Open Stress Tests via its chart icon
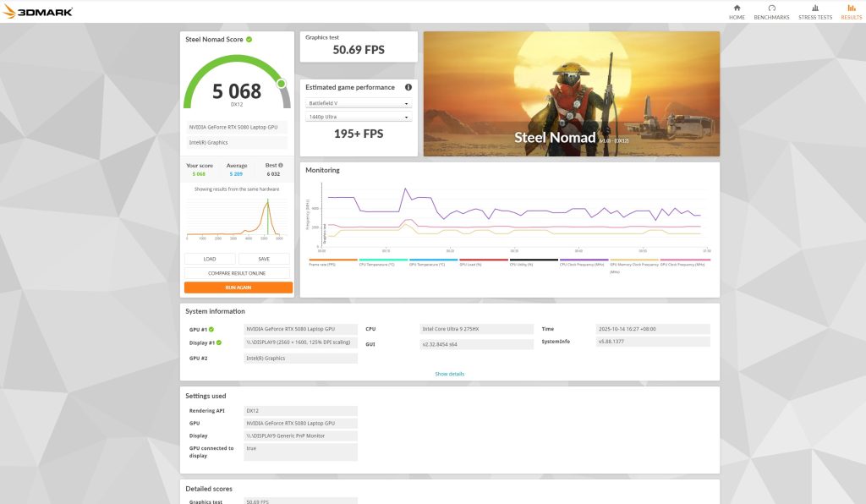 tap(814, 7)
